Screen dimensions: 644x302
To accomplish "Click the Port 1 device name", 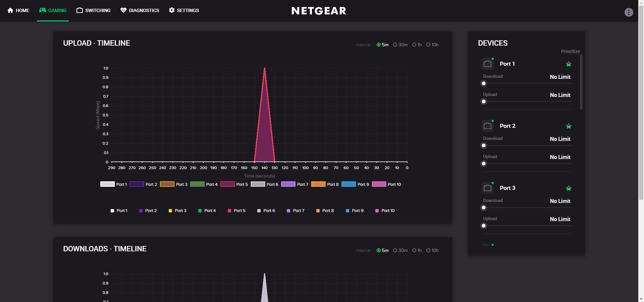I will [507, 64].
